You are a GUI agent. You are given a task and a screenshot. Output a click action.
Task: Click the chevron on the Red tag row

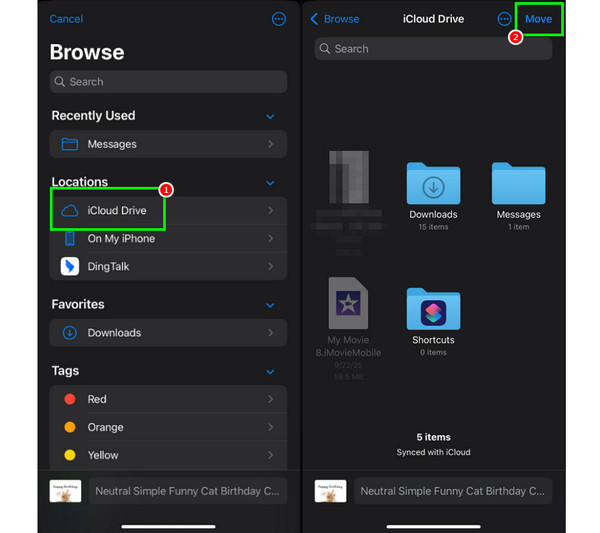(x=271, y=399)
